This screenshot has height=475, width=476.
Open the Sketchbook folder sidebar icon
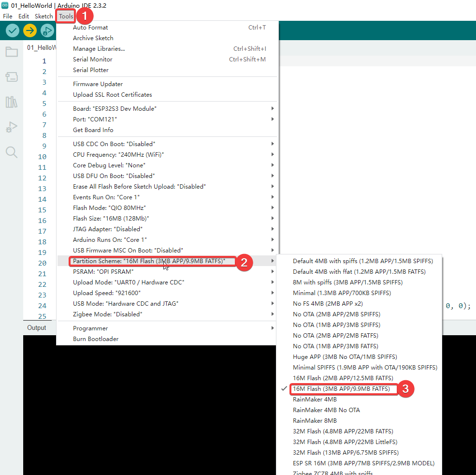coord(12,52)
